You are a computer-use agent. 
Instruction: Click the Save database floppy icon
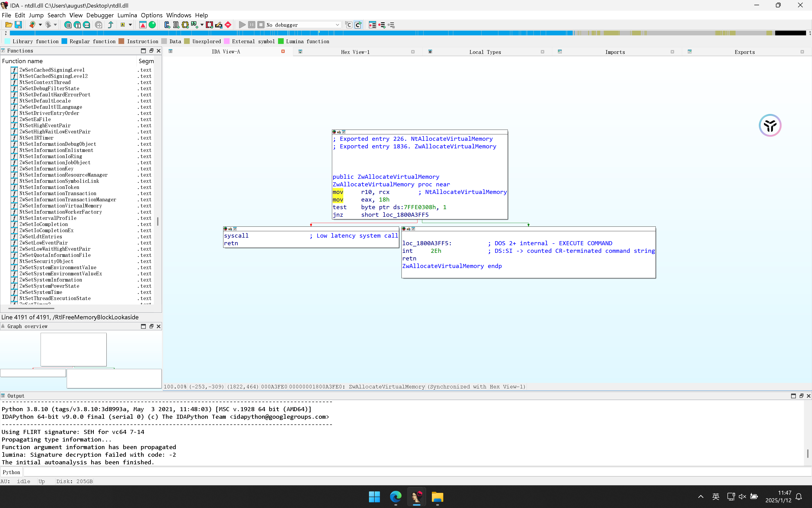pos(19,25)
